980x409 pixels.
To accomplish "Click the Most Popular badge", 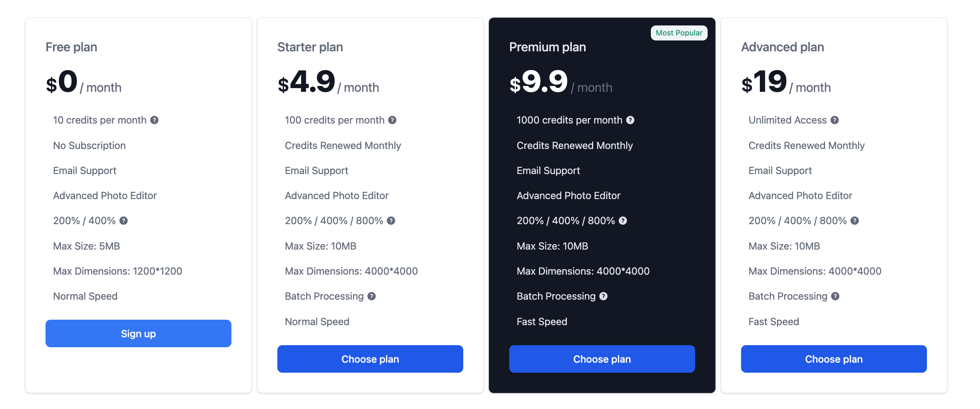I will coord(679,33).
